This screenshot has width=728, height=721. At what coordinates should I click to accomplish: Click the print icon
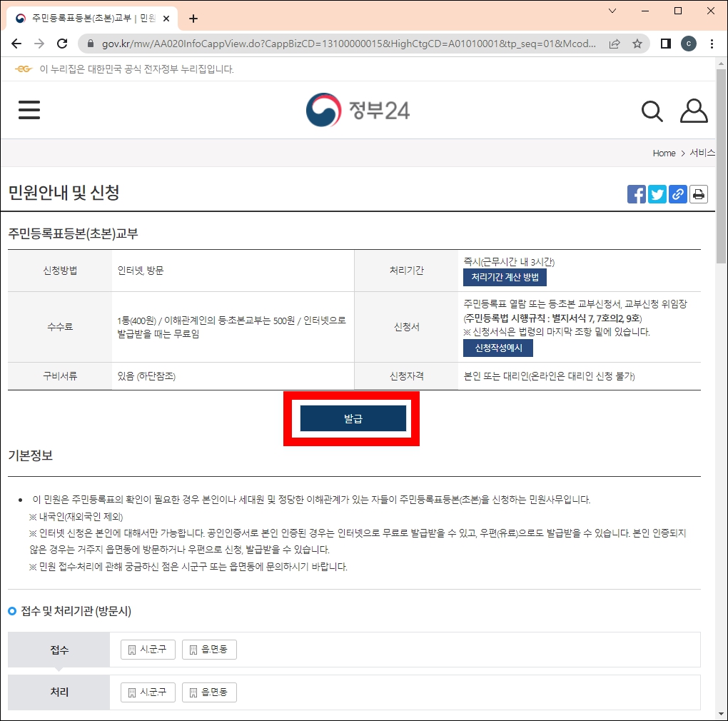[698, 193]
